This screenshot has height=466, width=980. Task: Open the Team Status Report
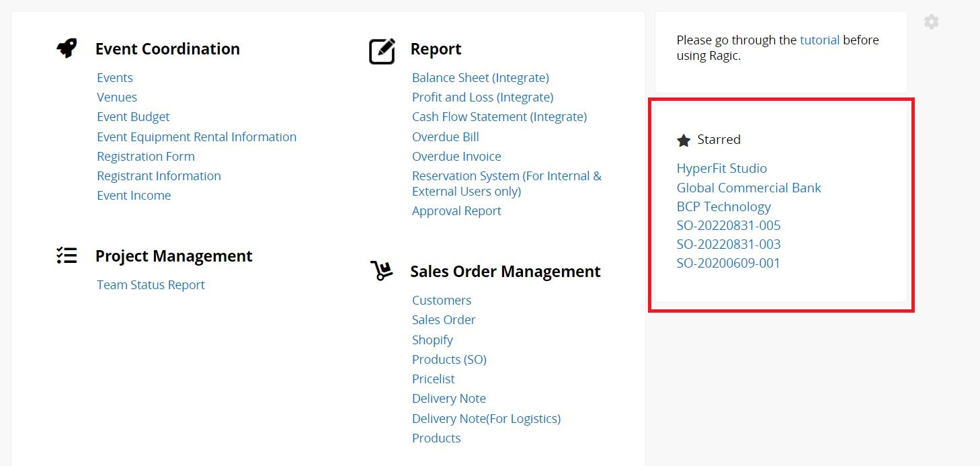coord(151,285)
